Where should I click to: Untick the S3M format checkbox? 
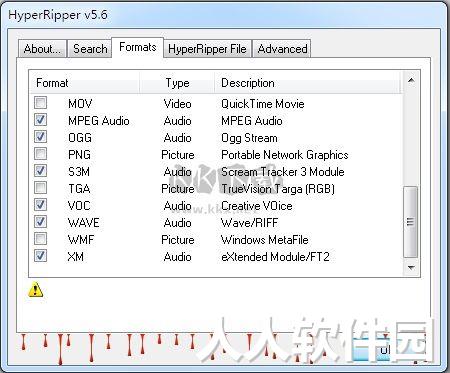tap(40, 171)
